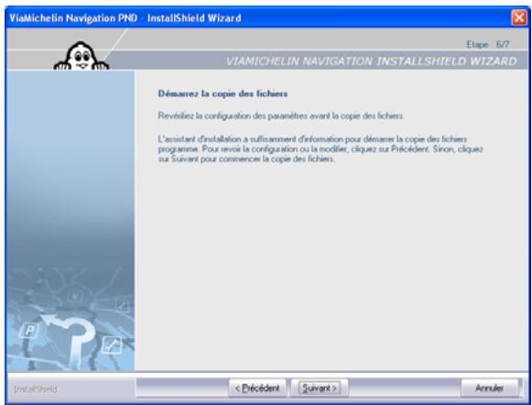Click the 'Démarrez la copie des fichiers' heading
532x405 pixels.
tap(223, 93)
